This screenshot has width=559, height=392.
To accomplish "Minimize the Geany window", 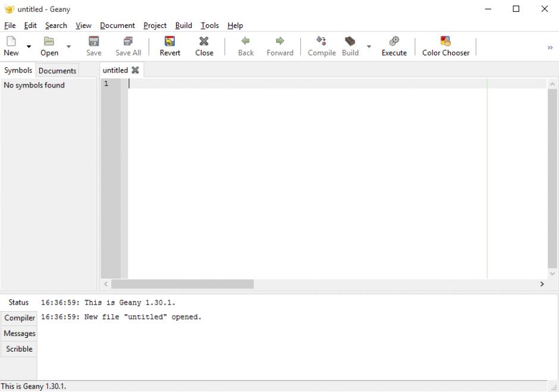I will click(488, 9).
